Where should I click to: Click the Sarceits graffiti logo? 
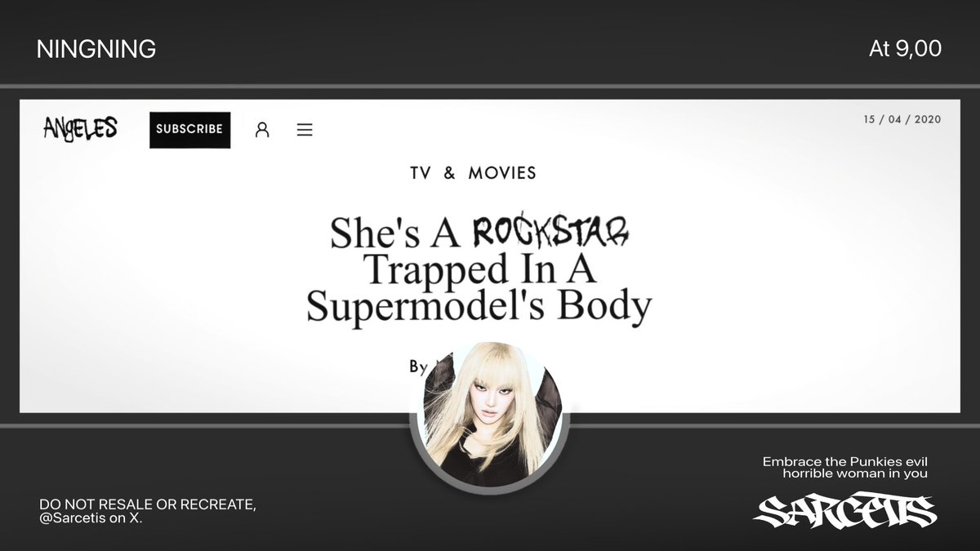[845, 512]
